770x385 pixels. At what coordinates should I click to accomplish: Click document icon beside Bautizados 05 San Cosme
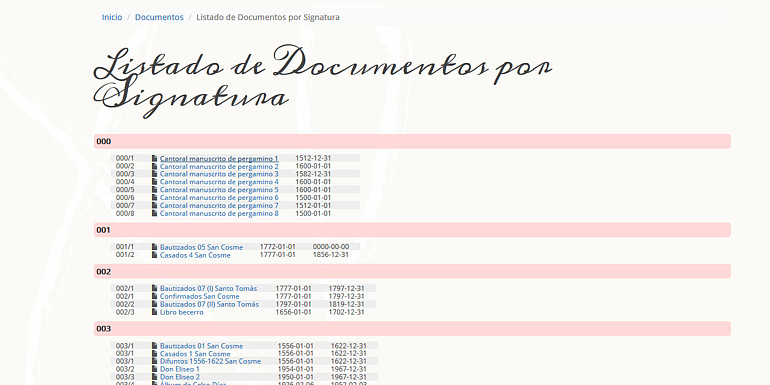[155, 247]
